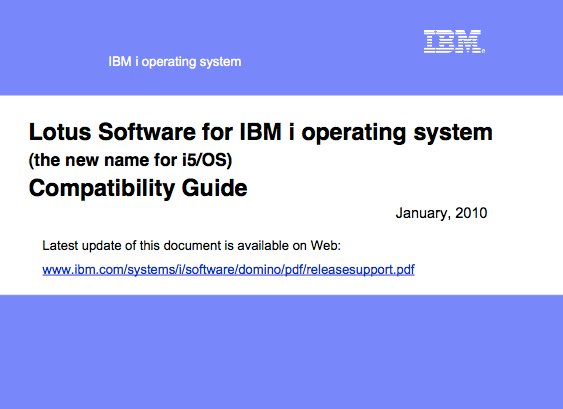Select '(the new name for i5/OS)' subtitle

coord(130,160)
